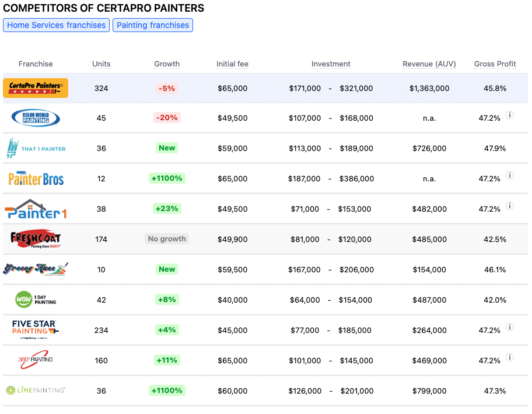Open the Painter1 franchise logo
The width and height of the screenshot is (532, 414).
click(x=36, y=209)
